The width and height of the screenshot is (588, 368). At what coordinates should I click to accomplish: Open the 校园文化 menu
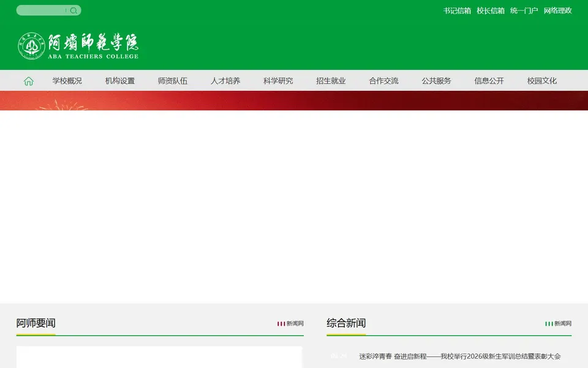pyautogui.click(x=542, y=81)
